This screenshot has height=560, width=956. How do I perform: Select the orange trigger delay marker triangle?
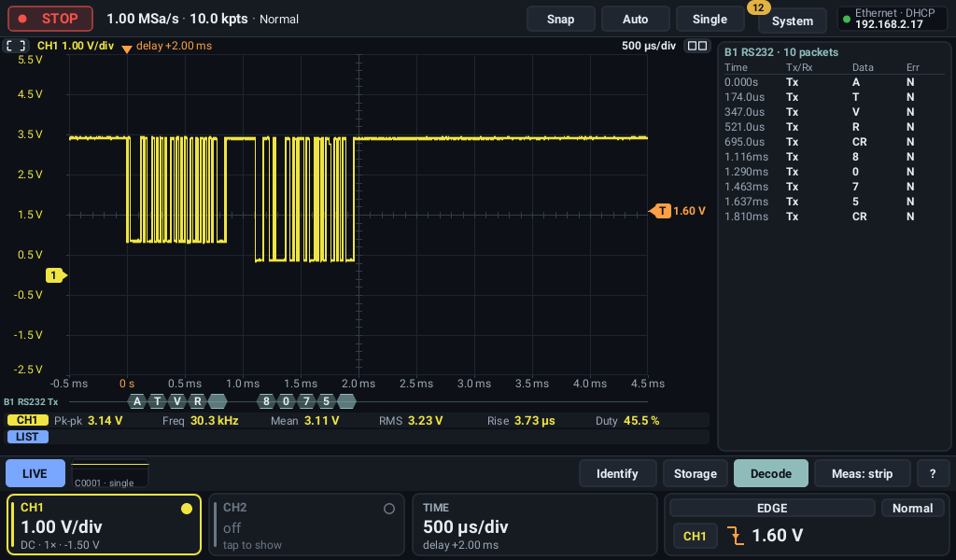127,49
